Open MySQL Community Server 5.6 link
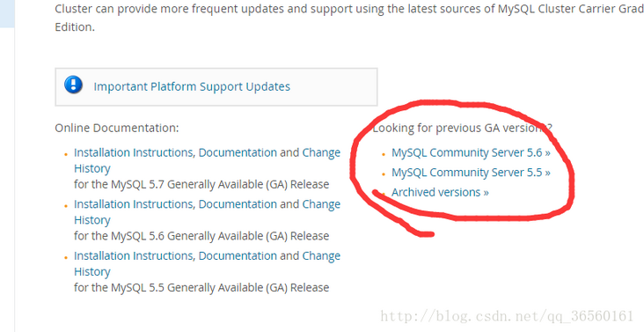 click(471, 152)
